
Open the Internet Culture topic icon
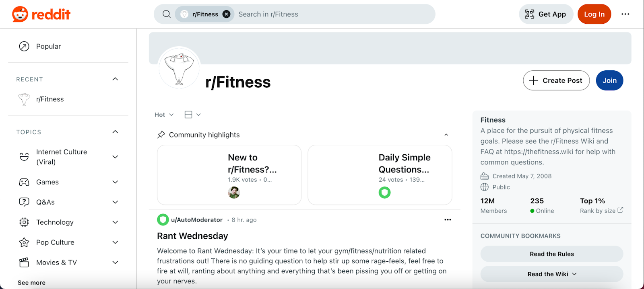(24, 157)
